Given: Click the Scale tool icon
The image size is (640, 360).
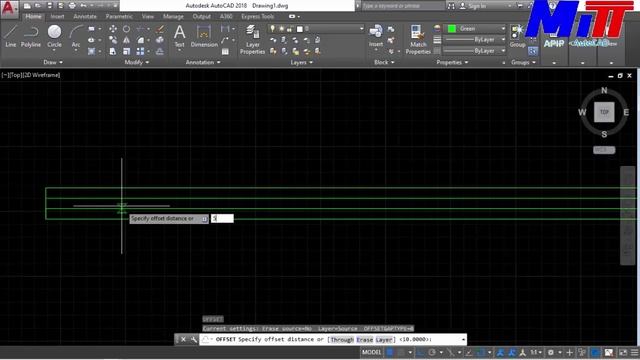Looking at the screenshot, I should coord(127,51).
